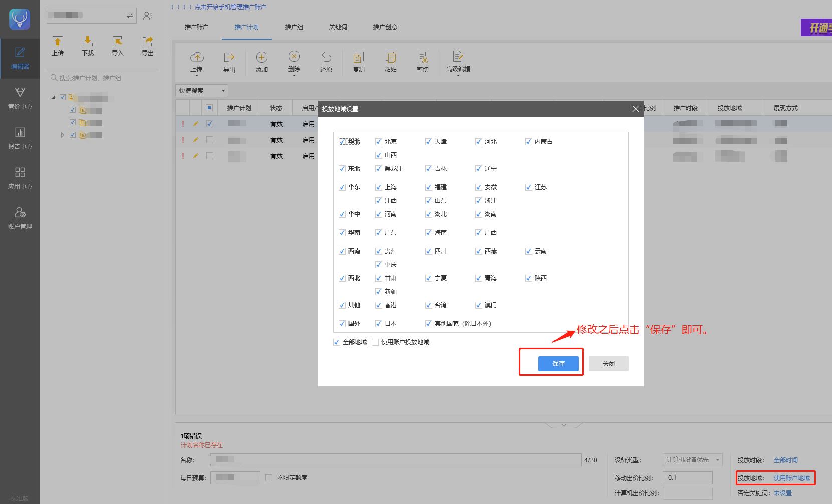The height and width of the screenshot is (504, 832).
Task: Uncheck the 广东 checkbox
Action: [x=379, y=233]
